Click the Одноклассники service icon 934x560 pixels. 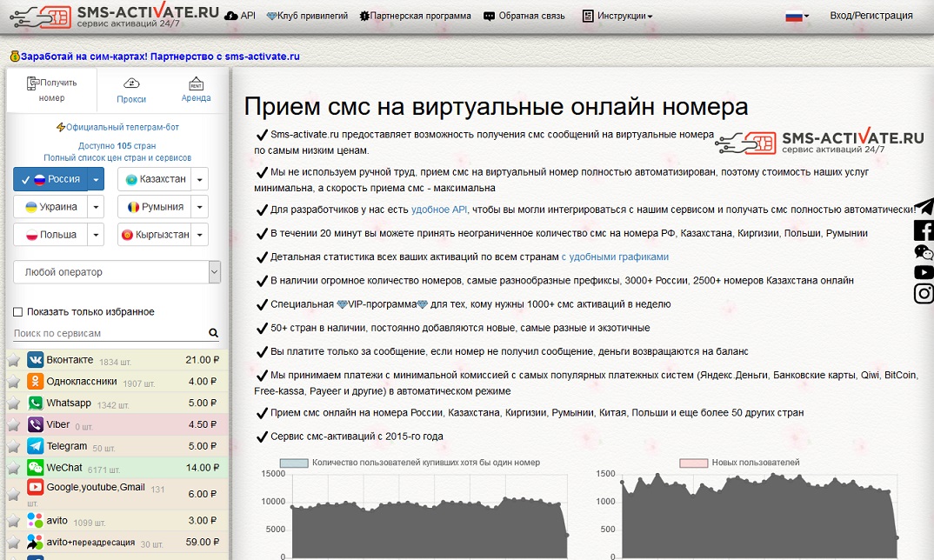[35, 381]
